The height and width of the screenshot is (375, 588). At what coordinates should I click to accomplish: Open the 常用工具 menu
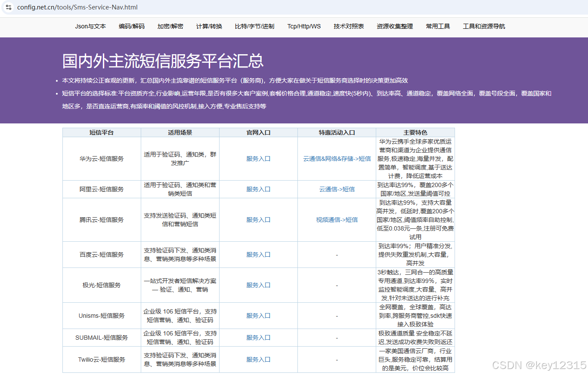pos(438,26)
